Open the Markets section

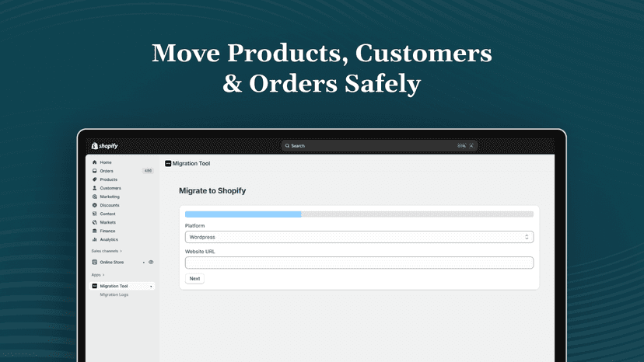(x=107, y=222)
